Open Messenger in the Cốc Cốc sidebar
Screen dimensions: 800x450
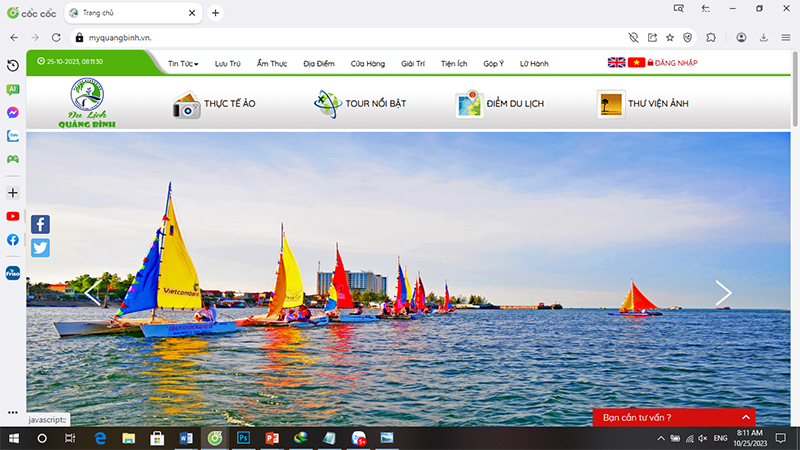[x=13, y=113]
